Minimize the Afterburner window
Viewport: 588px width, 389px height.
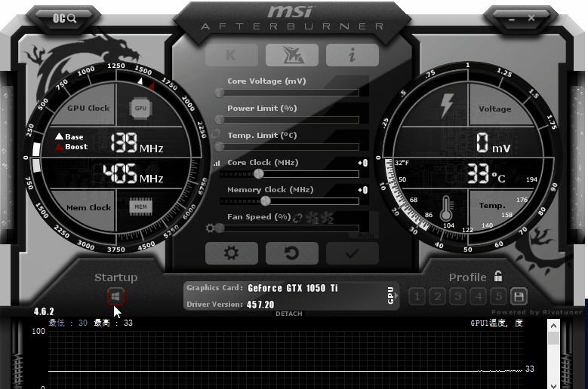(512, 19)
